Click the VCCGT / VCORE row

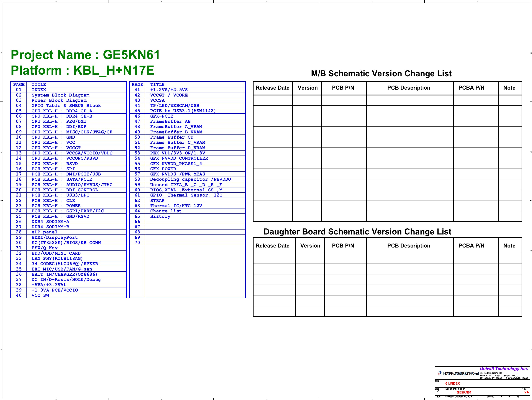point(169,95)
